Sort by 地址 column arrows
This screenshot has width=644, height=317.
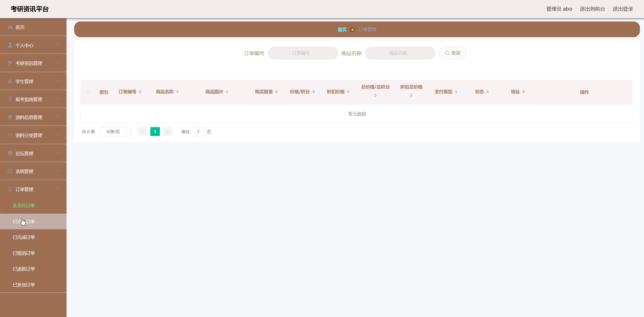tap(523, 92)
